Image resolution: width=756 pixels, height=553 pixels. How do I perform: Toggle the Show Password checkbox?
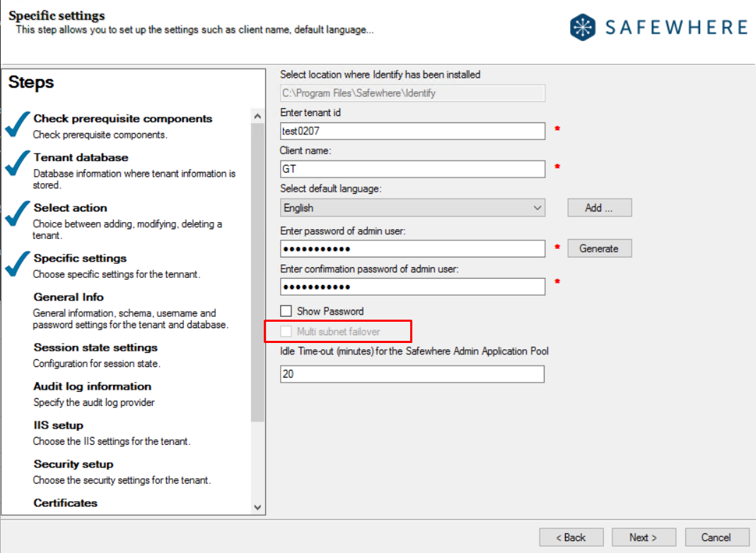click(x=286, y=311)
